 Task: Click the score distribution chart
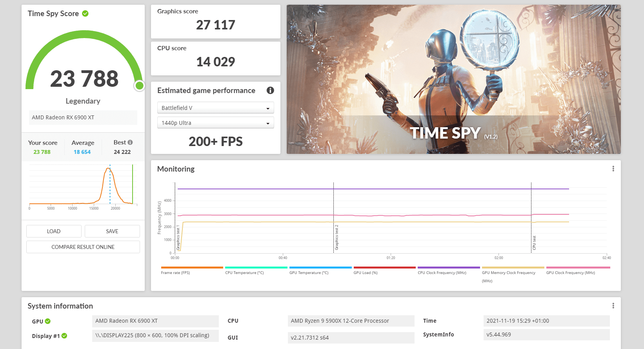pos(83,187)
